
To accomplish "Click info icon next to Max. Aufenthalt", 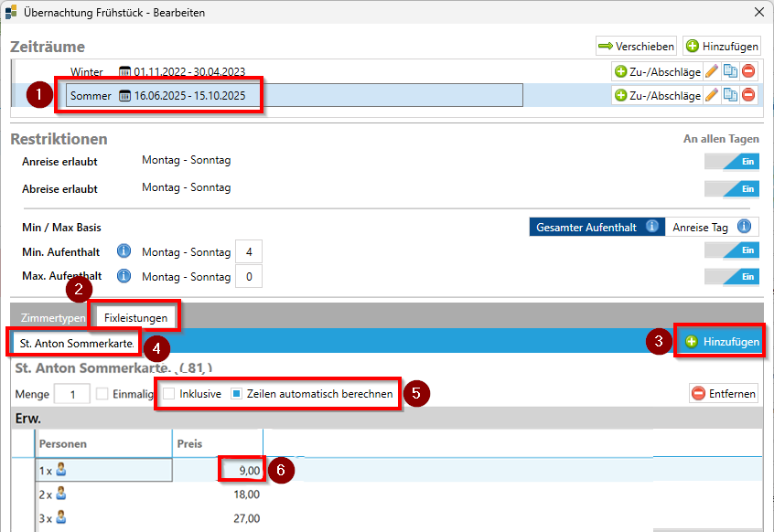I will point(124,276).
